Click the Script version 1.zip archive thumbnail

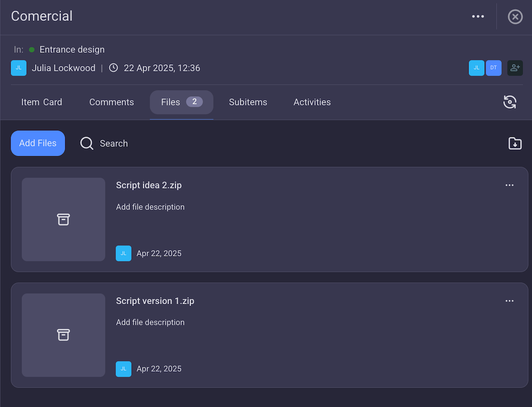tap(63, 335)
